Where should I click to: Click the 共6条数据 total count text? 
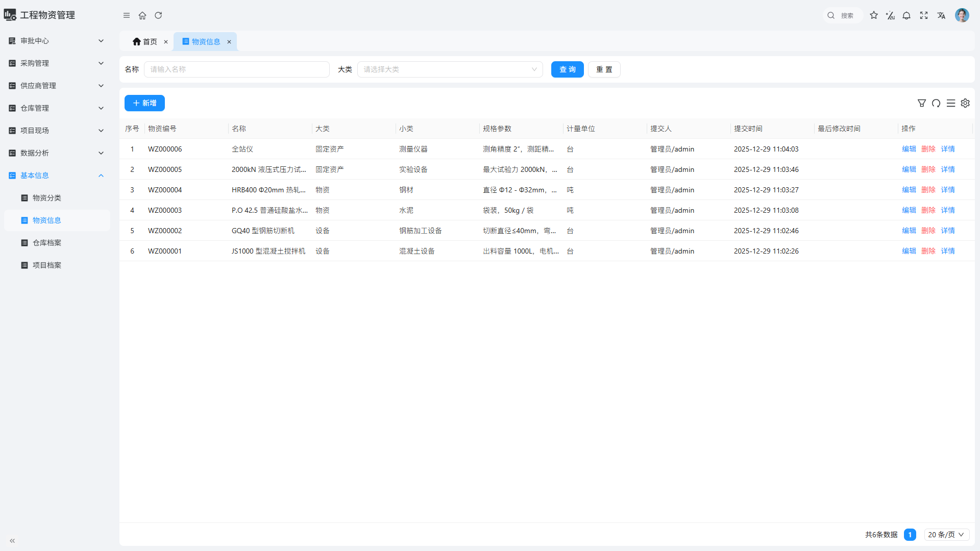click(881, 535)
